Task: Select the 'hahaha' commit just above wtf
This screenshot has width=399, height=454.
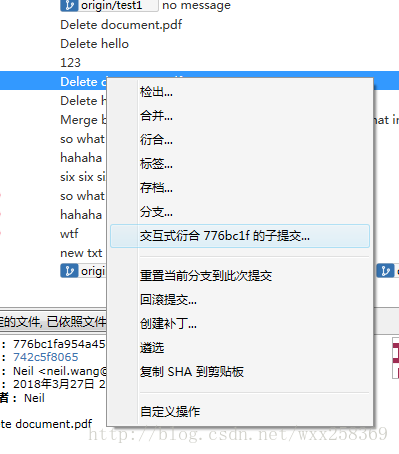Action: click(x=81, y=215)
